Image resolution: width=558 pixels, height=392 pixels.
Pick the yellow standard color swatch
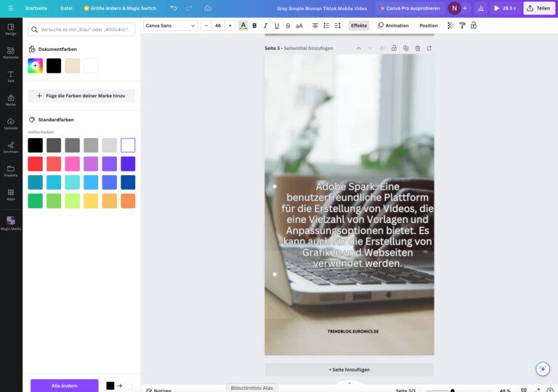[91, 200]
